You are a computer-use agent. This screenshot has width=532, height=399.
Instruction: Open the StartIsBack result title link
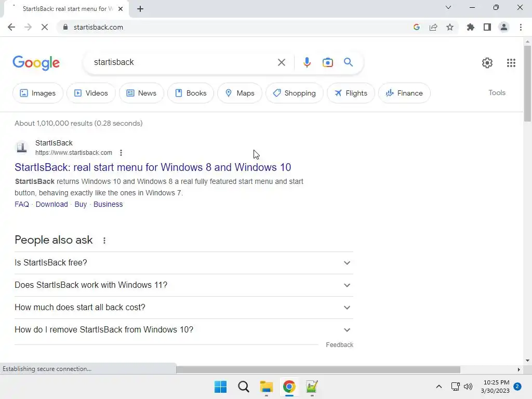[153, 167]
